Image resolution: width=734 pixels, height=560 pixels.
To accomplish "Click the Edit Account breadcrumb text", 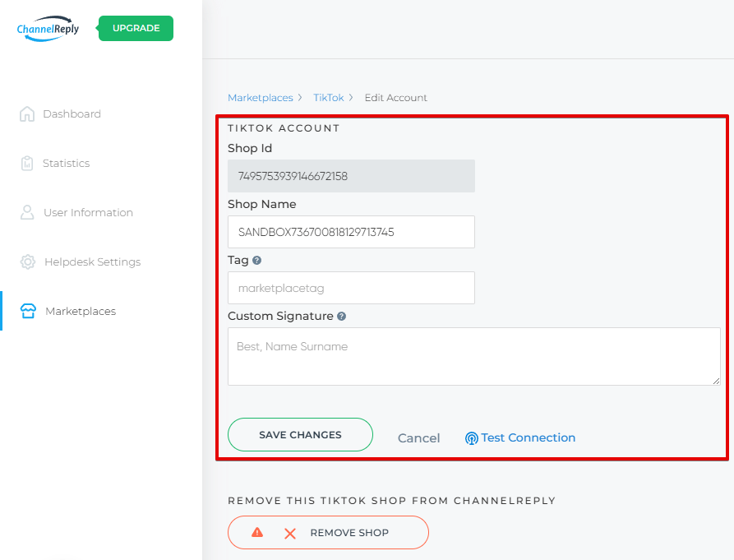I will tap(396, 98).
